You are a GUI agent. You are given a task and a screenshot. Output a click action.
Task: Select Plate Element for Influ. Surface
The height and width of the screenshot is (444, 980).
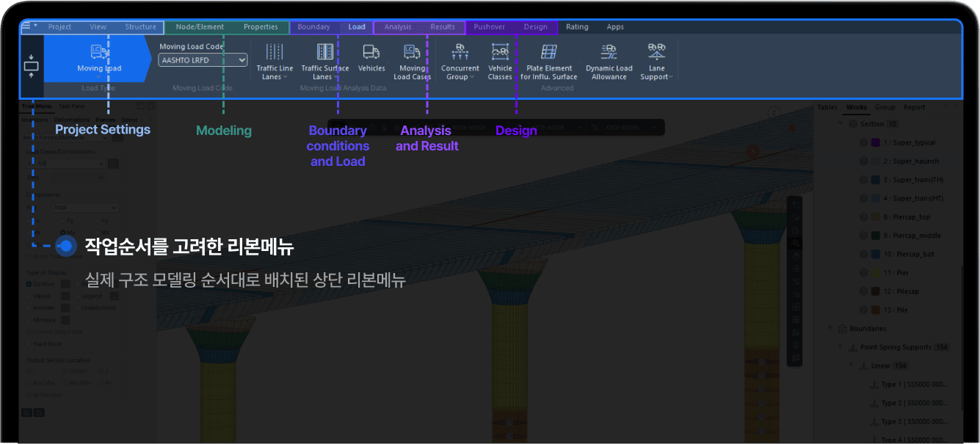549,62
